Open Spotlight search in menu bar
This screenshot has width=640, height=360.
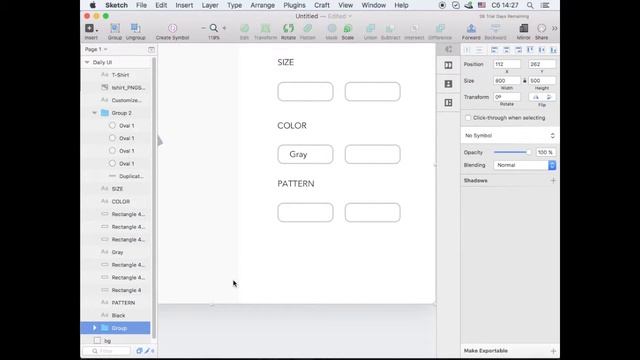click(530, 5)
